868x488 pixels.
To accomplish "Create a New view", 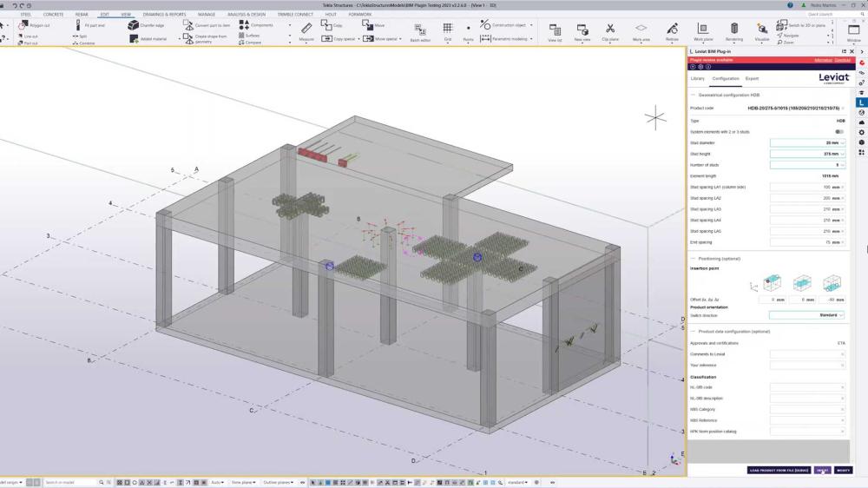I will click(x=582, y=31).
